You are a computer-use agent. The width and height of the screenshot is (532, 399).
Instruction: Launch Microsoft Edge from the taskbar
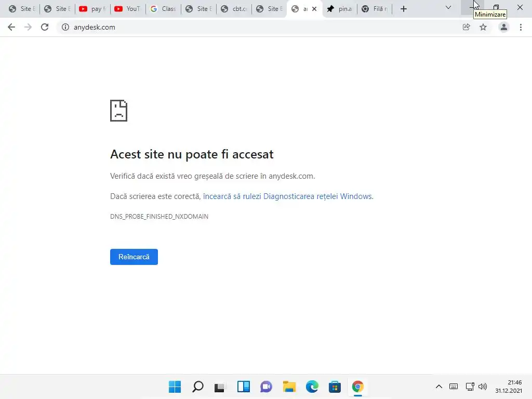coord(312,387)
